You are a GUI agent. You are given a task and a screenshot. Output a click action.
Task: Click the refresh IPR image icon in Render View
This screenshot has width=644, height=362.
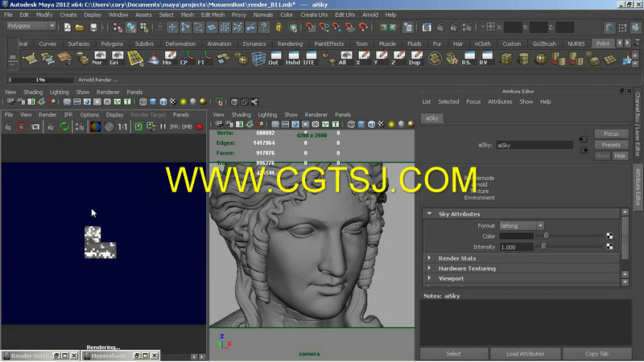click(x=64, y=127)
